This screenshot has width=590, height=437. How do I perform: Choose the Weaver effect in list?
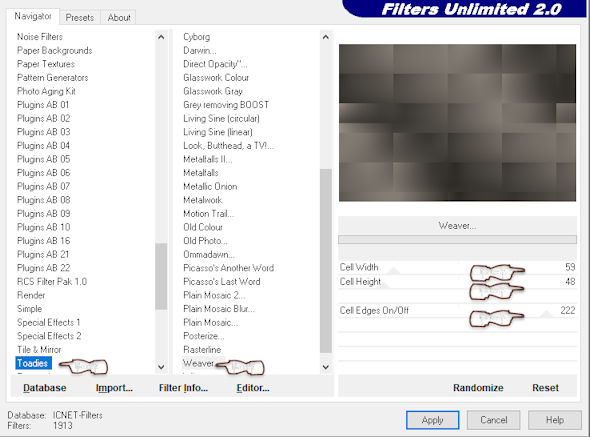click(x=199, y=363)
